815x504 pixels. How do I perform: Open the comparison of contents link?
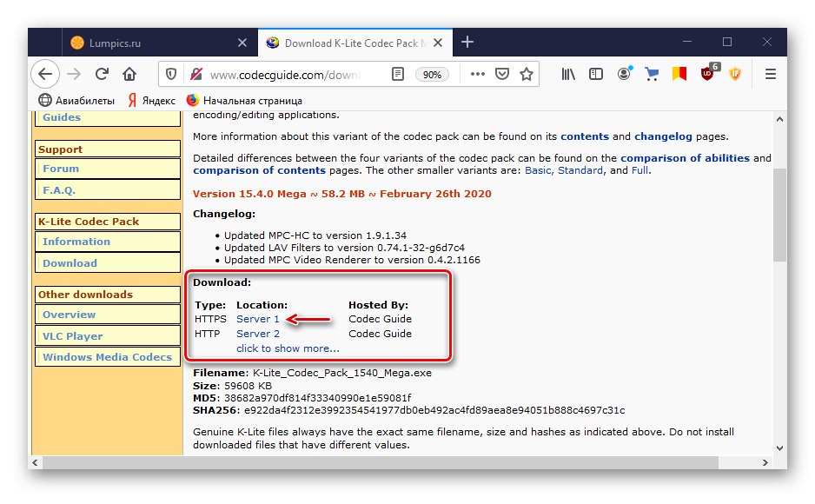(x=260, y=170)
